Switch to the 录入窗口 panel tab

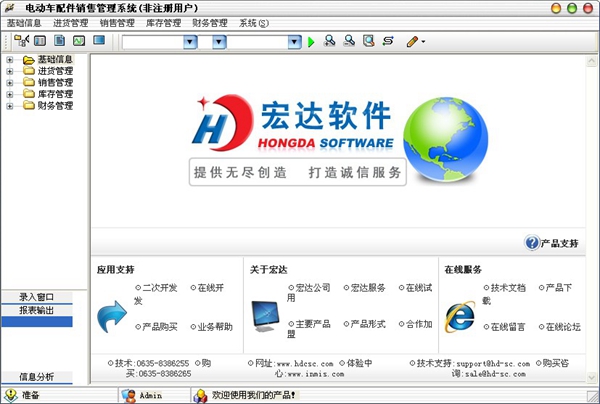click(x=37, y=297)
